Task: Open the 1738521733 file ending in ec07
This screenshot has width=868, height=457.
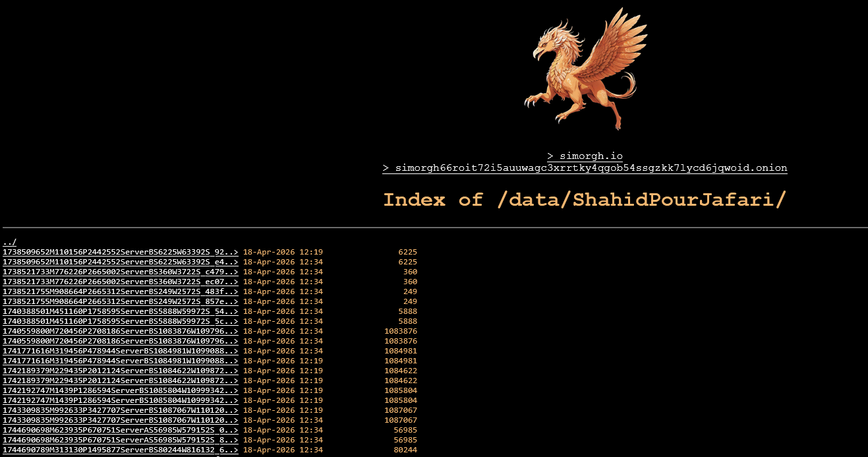Action: coord(120,282)
